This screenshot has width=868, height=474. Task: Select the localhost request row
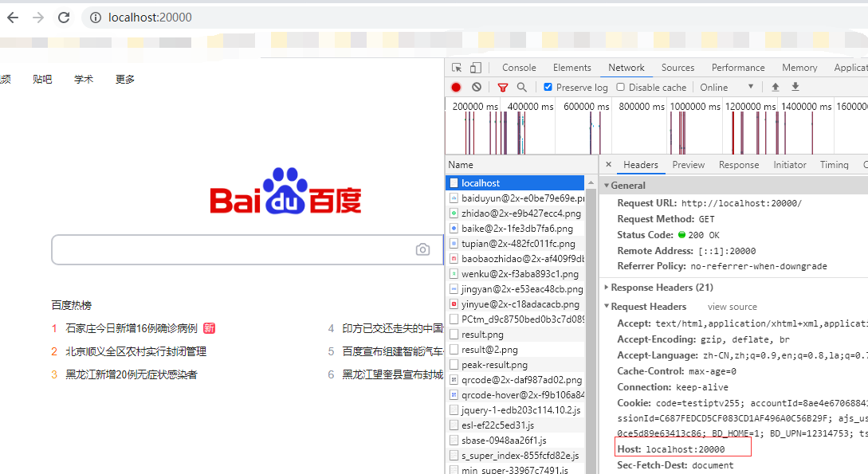coord(515,183)
